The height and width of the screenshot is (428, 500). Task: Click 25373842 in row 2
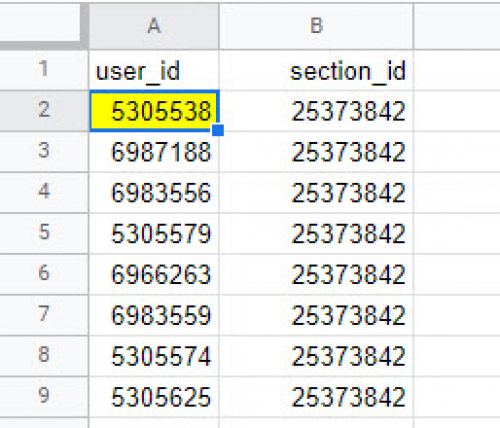(316, 111)
